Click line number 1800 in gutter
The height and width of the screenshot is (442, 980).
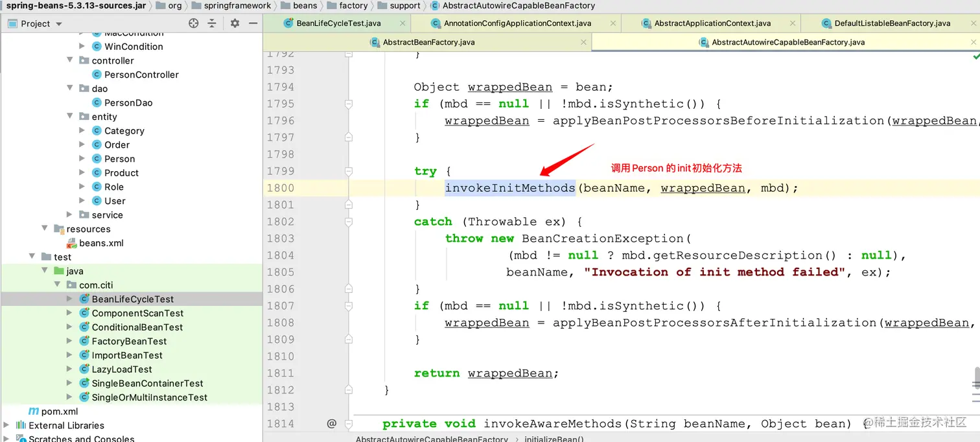[280, 188]
